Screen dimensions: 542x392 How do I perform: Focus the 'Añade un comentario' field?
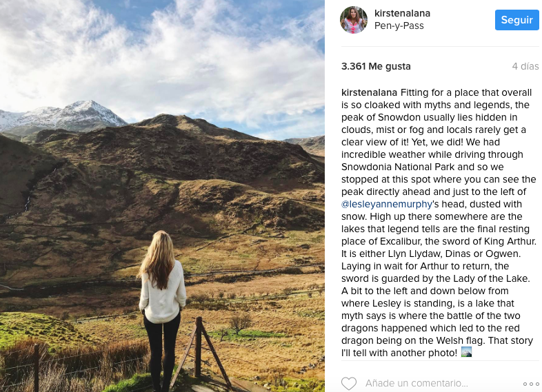point(416,383)
